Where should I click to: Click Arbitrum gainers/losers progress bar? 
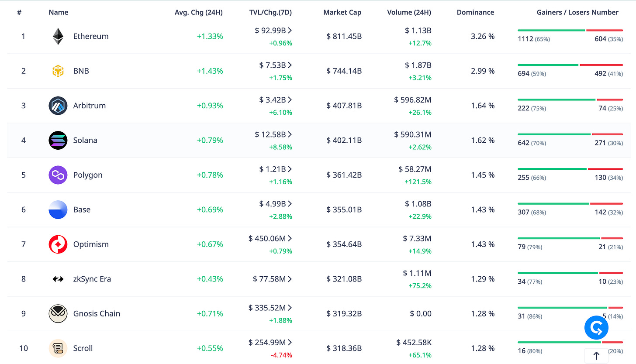point(570,100)
